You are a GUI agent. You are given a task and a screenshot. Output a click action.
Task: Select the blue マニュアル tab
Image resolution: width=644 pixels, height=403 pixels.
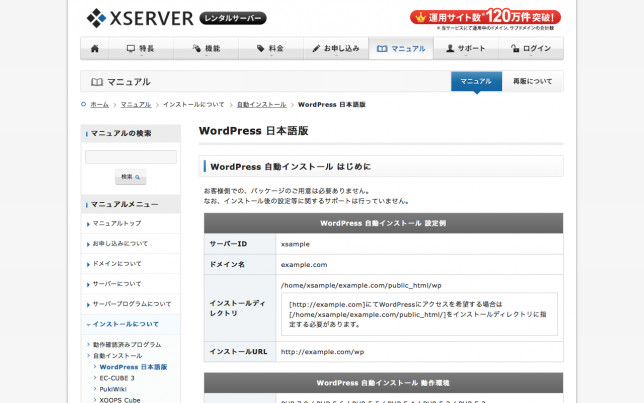(x=476, y=81)
